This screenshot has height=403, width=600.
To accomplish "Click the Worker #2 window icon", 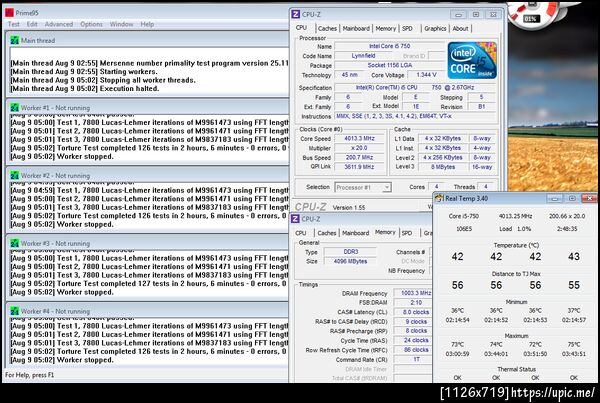I will click(15, 175).
